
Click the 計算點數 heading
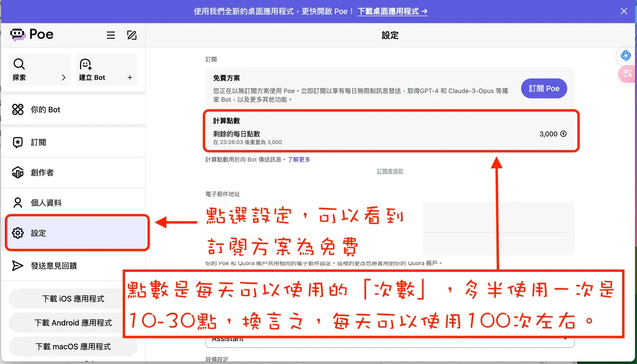click(x=226, y=121)
